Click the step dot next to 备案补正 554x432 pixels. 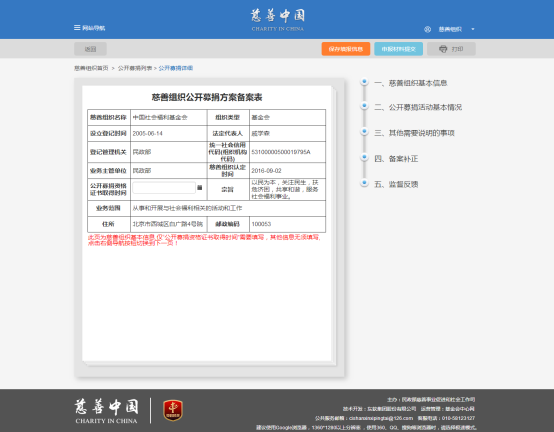pyautogui.click(x=364, y=157)
